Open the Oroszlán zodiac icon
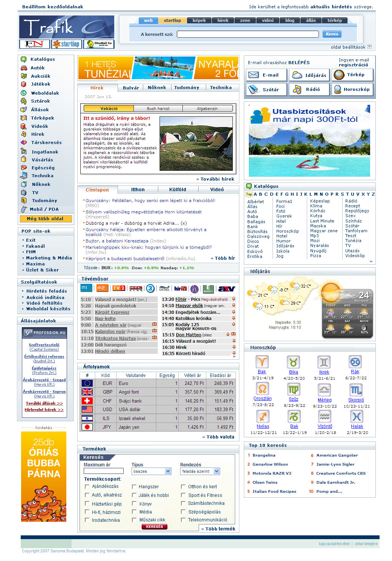Image resolution: width=392 pixels, height=561 pixels. [x=262, y=389]
